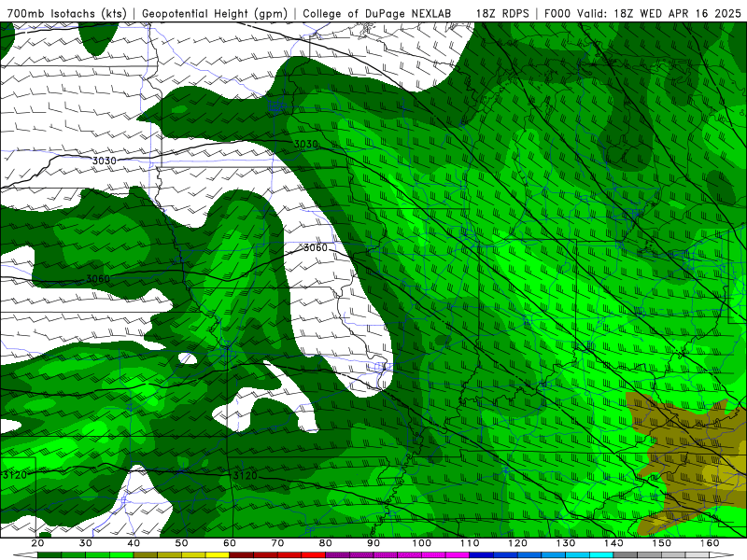Image resolution: width=747 pixels, height=560 pixels.
Task: Click the 120 knot label on the color scale
Action: pyautogui.click(x=518, y=543)
